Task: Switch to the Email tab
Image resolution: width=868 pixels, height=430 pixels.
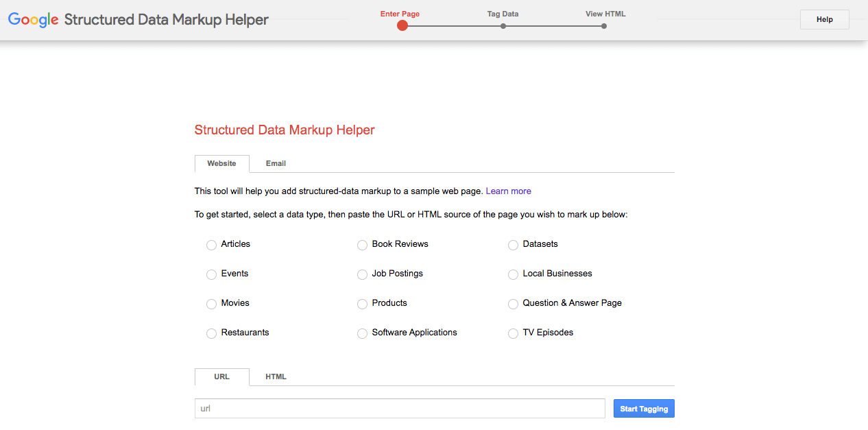Action: click(x=276, y=163)
